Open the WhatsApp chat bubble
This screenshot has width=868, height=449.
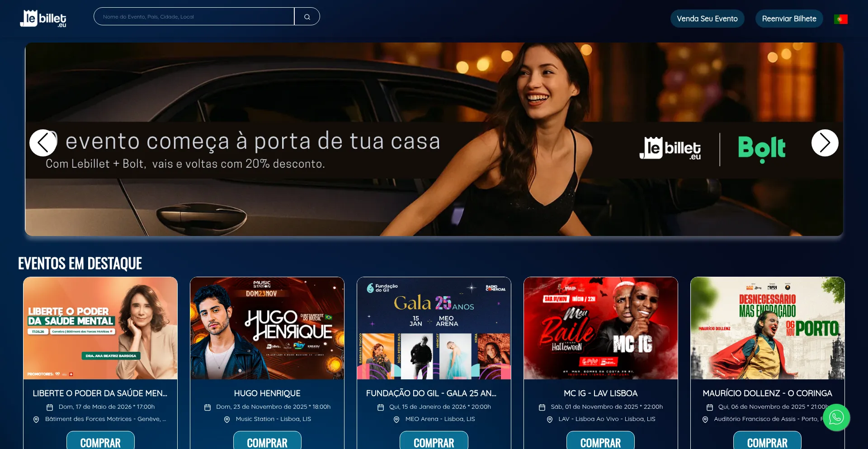[836, 417]
